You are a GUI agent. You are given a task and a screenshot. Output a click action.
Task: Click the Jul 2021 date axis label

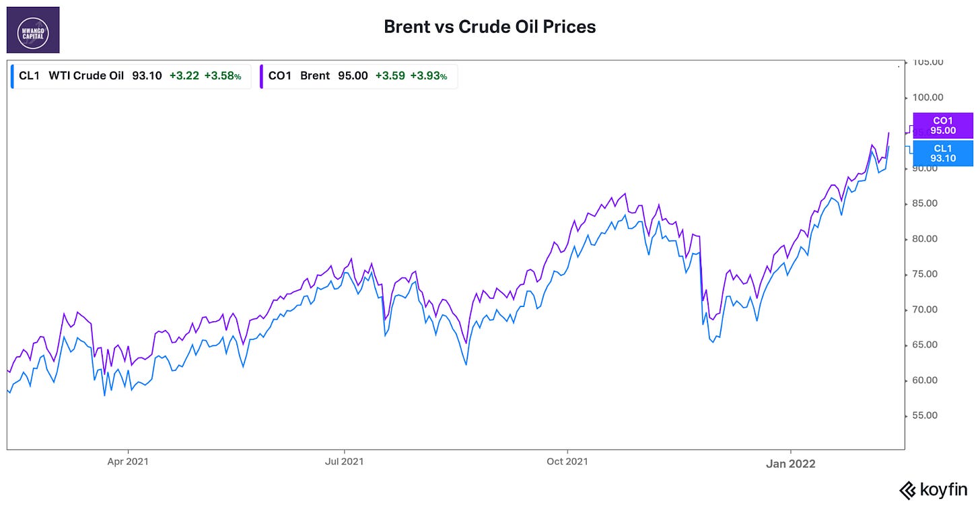[344, 462]
